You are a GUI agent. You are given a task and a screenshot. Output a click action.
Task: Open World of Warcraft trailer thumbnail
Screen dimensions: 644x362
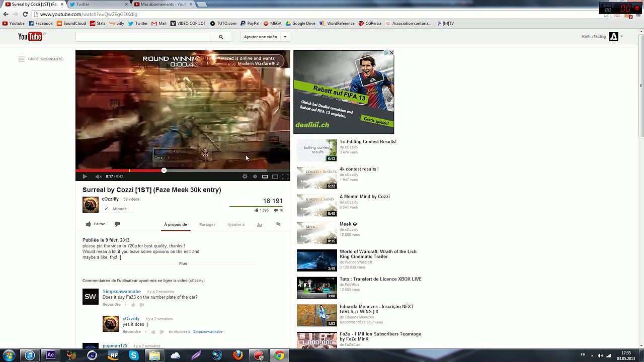[x=316, y=260]
